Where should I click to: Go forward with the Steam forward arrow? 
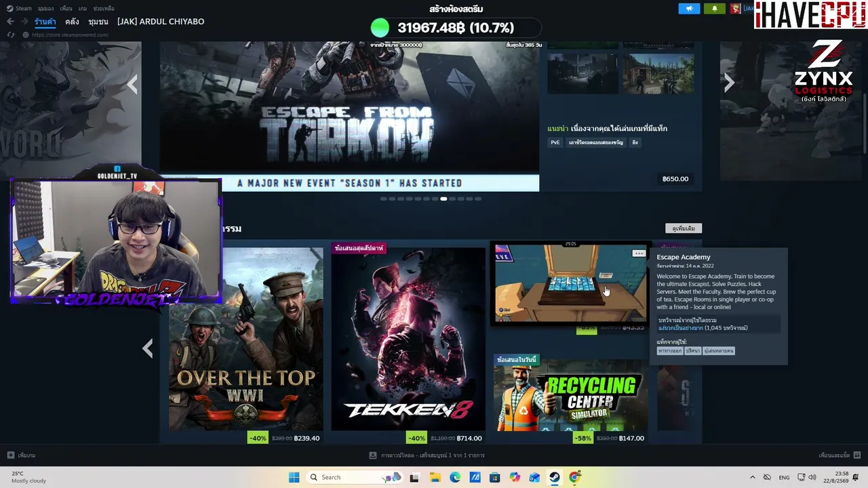click(23, 22)
